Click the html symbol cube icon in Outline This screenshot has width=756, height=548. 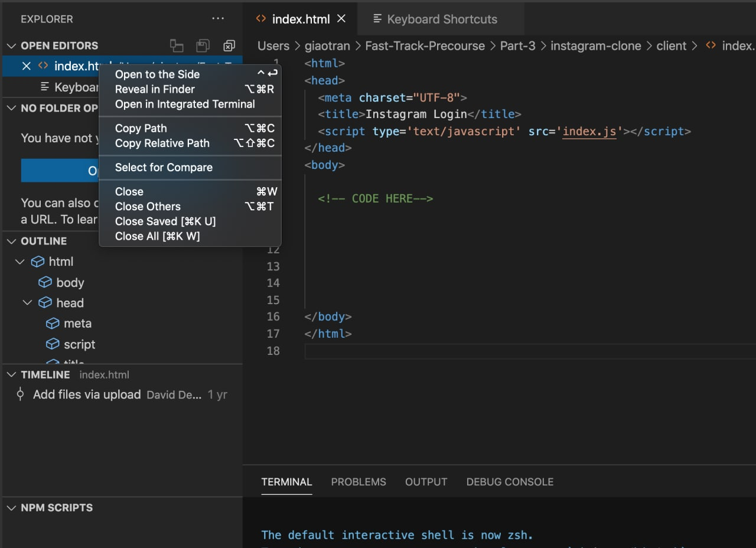(x=38, y=262)
